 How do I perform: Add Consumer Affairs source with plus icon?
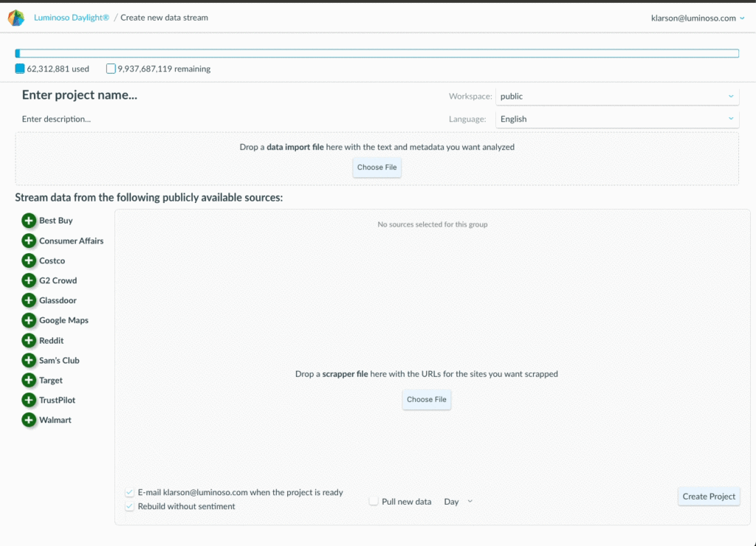click(x=29, y=241)
